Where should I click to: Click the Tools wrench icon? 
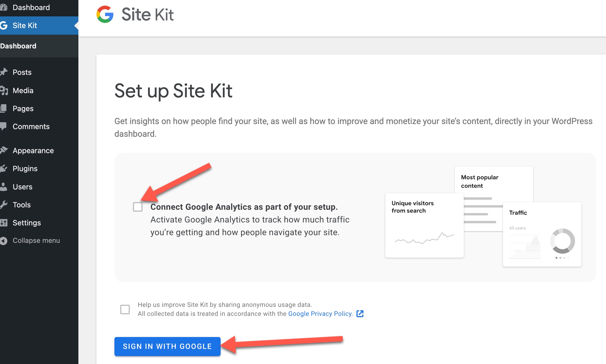pyautogui.click(x=3, y=205)
